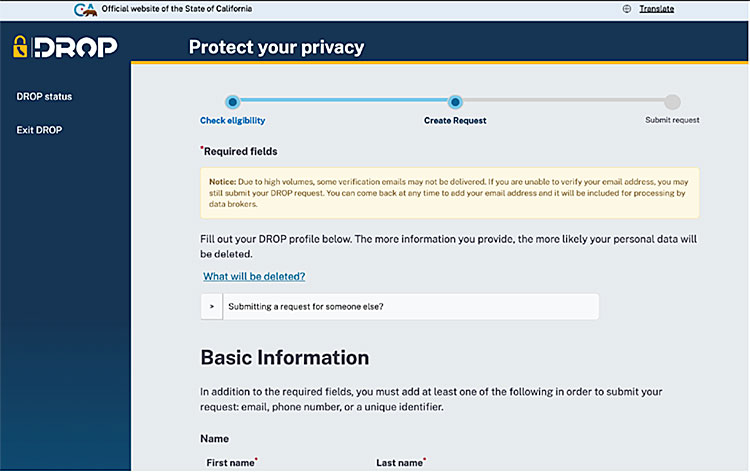The image size is (750, 472).
Task: Click the Last name field label
Action: coord(400,463)
